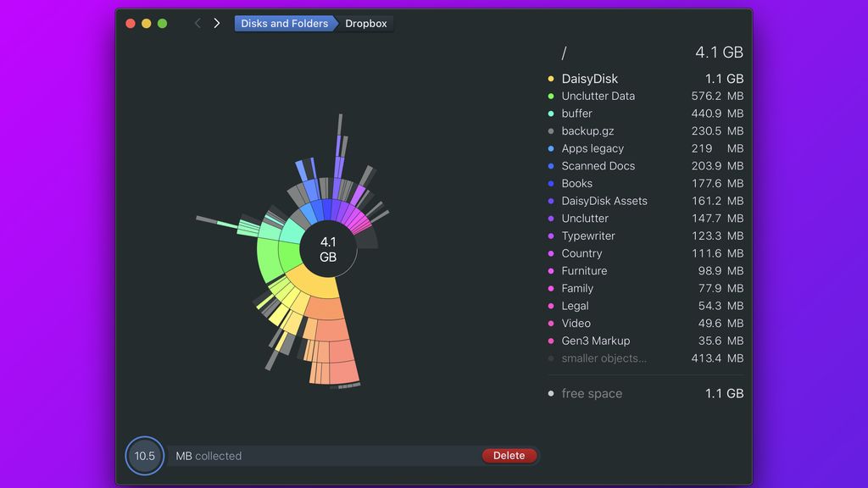
Task: Click the collector circle showing 10.5
Action: point(144,455)
